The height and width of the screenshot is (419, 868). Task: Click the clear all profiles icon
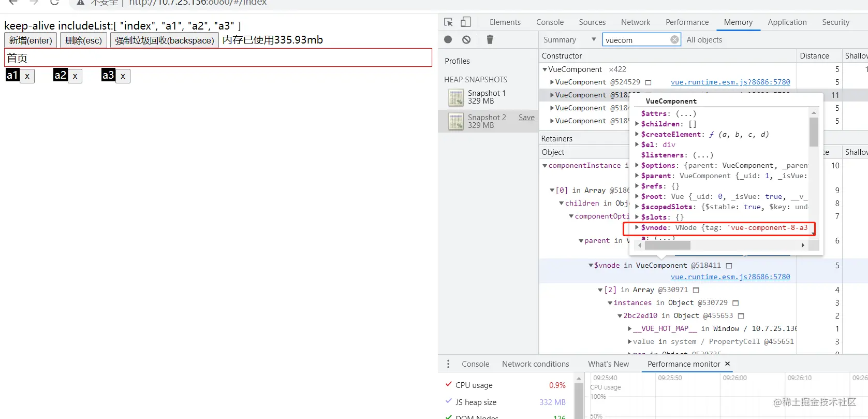click(466, 40)
